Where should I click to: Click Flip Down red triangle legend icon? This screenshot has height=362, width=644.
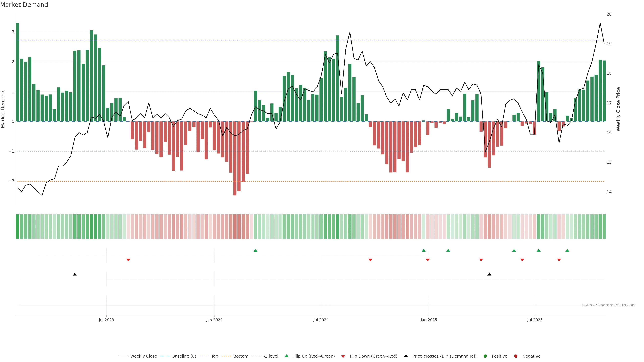pos(343,356)
